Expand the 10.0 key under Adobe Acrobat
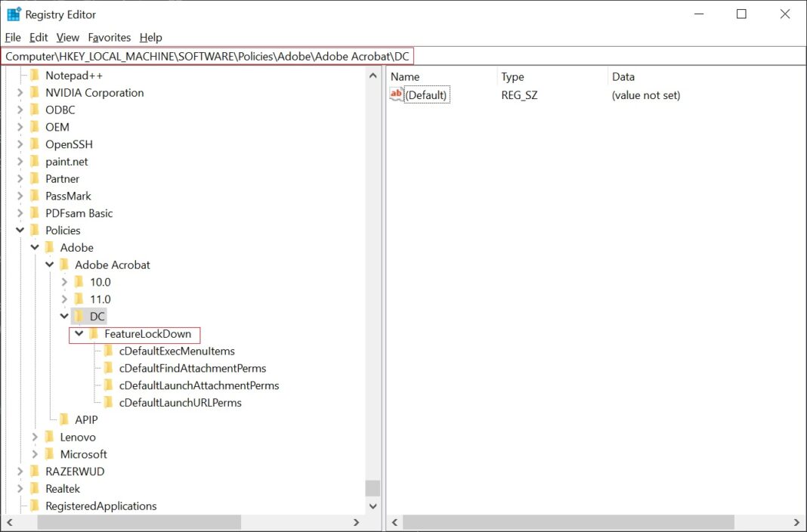This screenshot has height=532, width=807. (x=64, y=282)
